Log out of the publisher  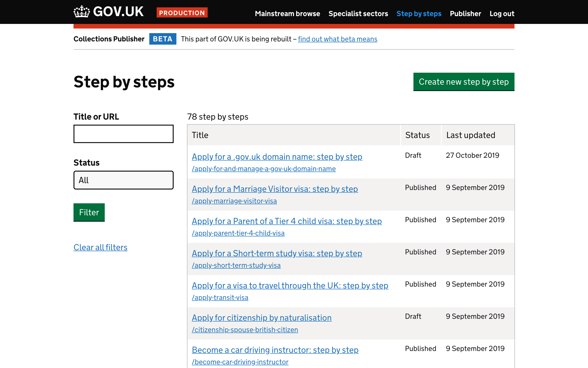[502, 14]
